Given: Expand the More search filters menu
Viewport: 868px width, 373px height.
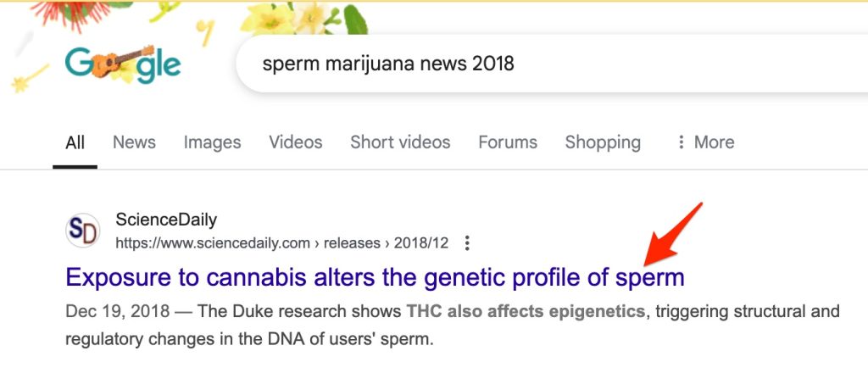Looking at the screenshot, I should [705, 142].
